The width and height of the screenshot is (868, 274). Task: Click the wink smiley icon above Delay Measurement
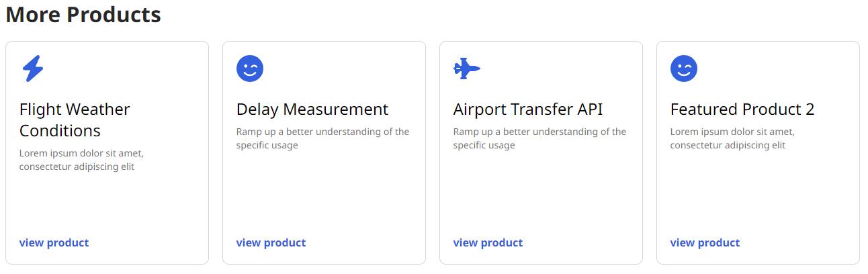pos(250,68)
